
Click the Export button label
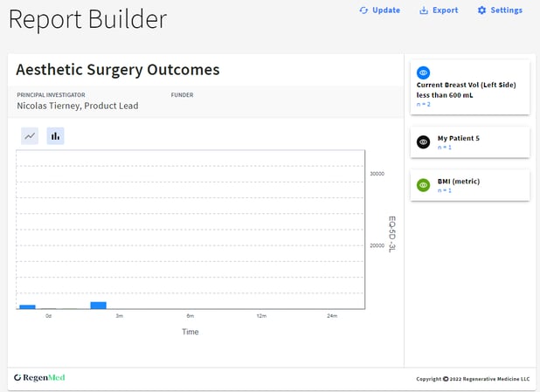[446, 10]
